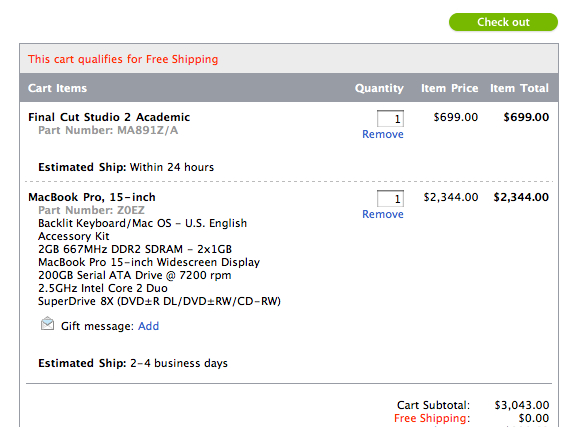Click the Cart Items column header
Image resolution: width=580 pixels, height=427 pixels.
[57, 88]
